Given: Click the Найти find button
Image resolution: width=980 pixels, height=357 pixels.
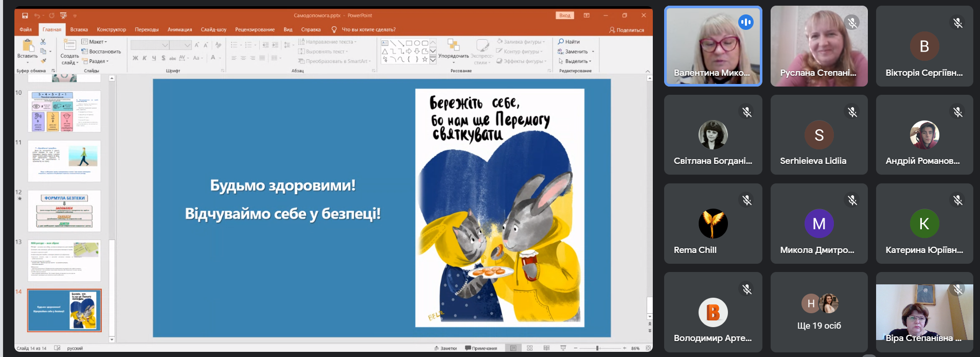Looking at the screenshot, I should pos(569,42).
